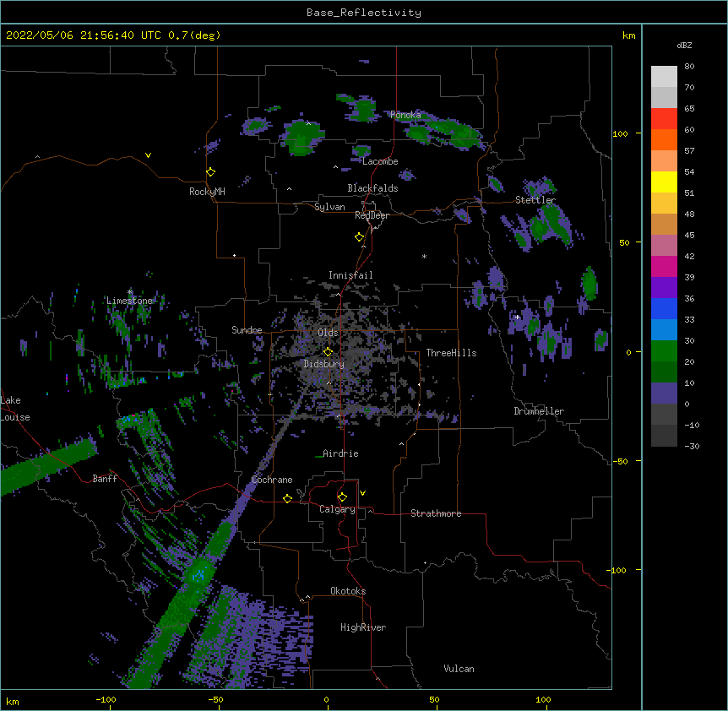
Task: Click the white asterisk above Limestone
Action: [x=130, y=292]
